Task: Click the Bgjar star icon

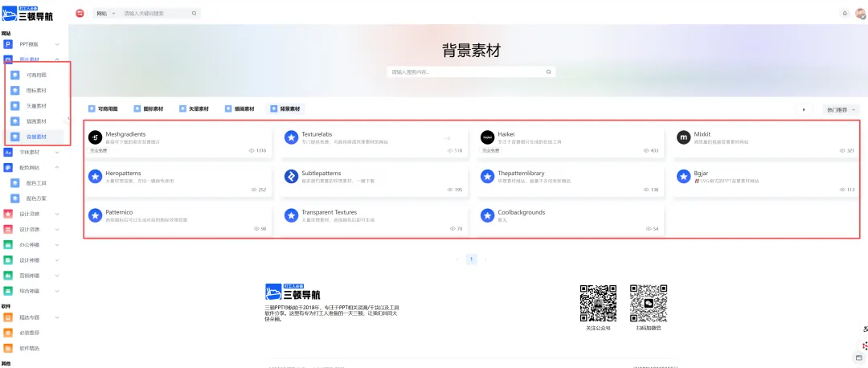Action: [684, 177]
